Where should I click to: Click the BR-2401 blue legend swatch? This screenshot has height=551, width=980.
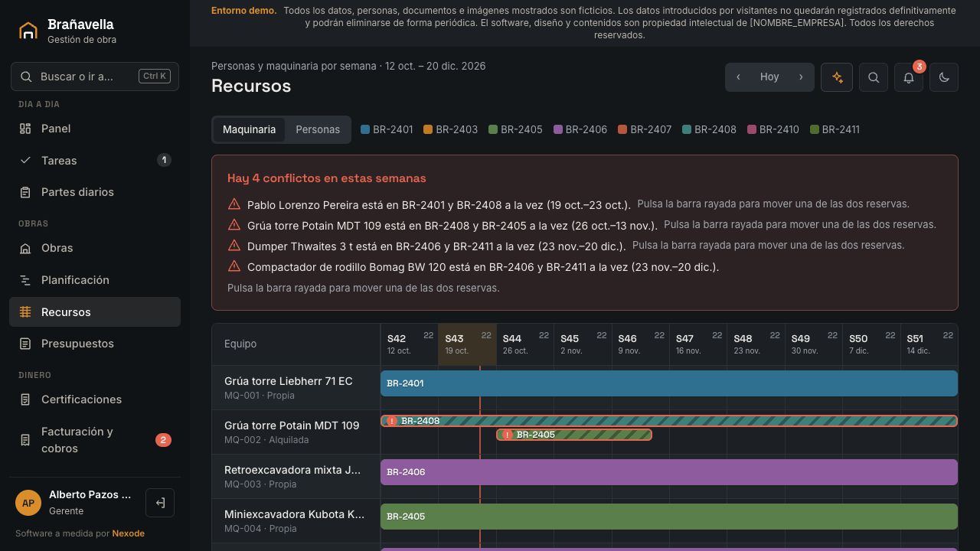click(x=365, y=130)
